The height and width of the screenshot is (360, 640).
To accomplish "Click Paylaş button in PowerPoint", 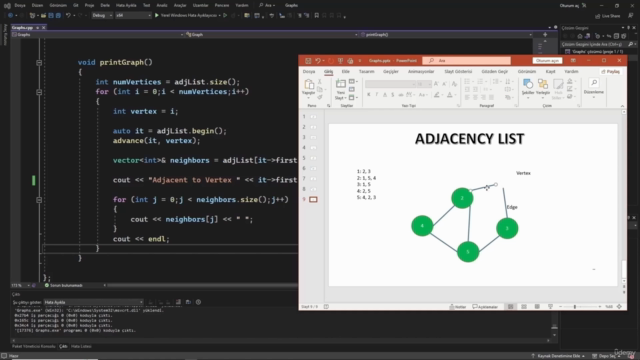I will tap(611, 71).
